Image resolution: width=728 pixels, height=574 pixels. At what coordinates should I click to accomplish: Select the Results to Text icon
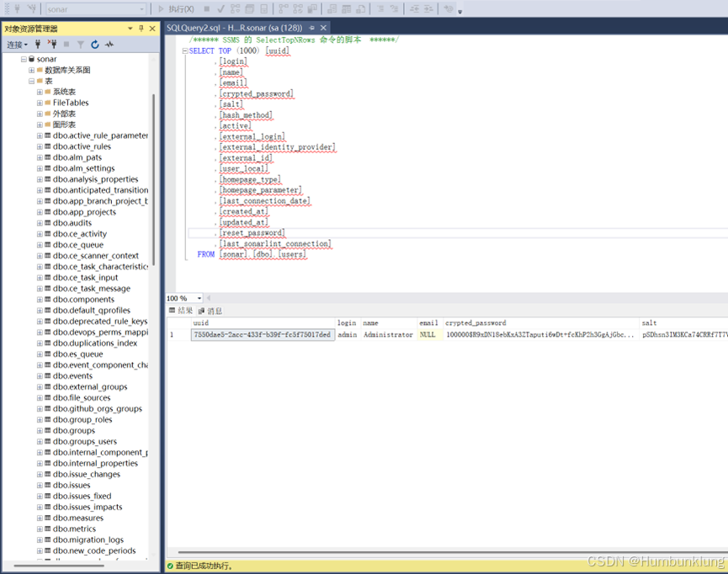pyautogui.click(x=332, y=8)
